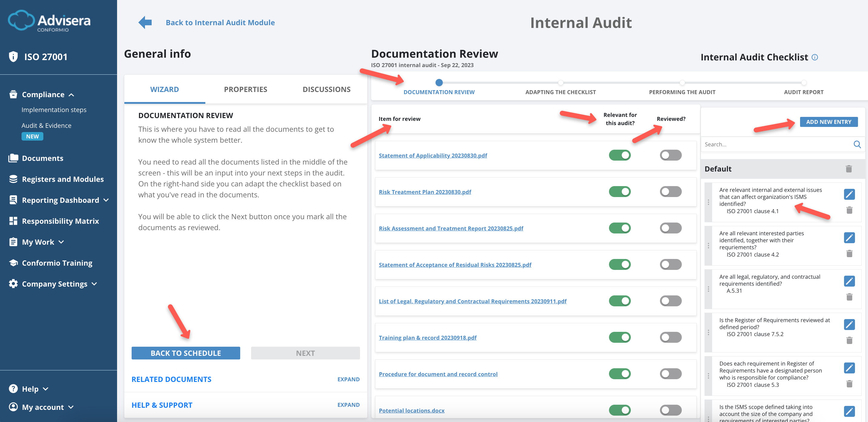Click the back arrow to Internal Audit Module
The image size is (868, 422).
click(144, 22)
